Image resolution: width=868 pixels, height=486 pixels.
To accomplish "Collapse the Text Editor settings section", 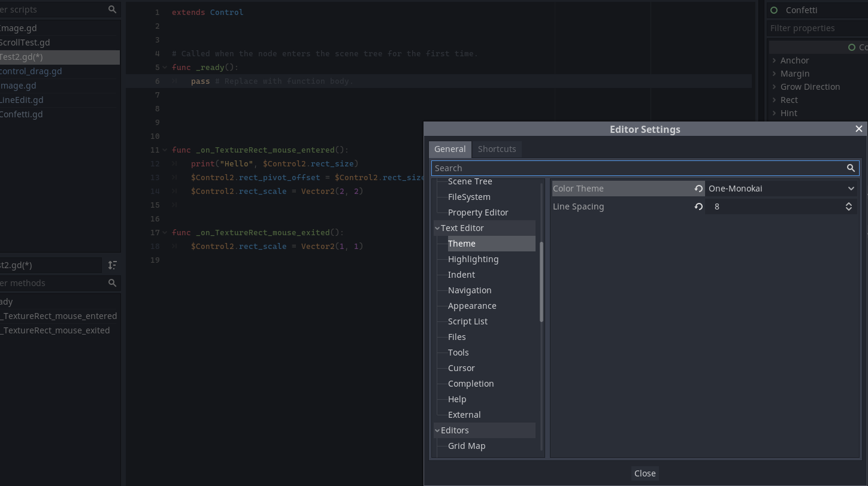I will tap(437, 227).
